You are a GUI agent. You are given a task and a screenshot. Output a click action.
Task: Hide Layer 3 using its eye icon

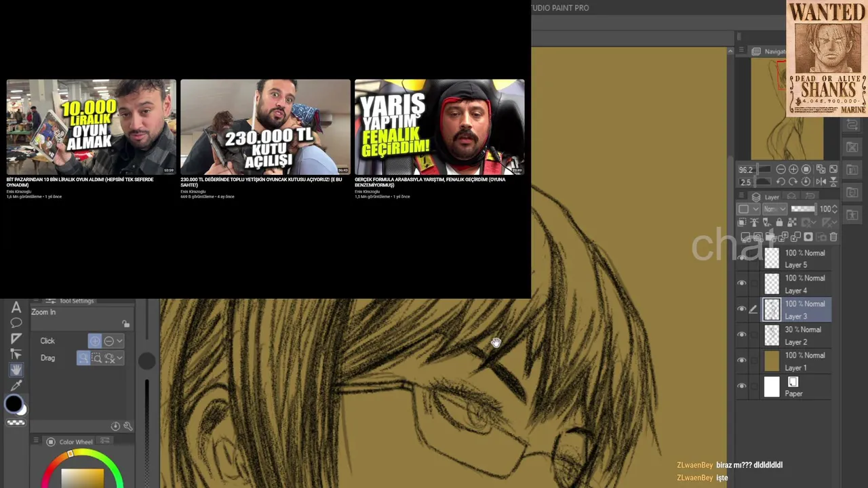tap(742, 309)
